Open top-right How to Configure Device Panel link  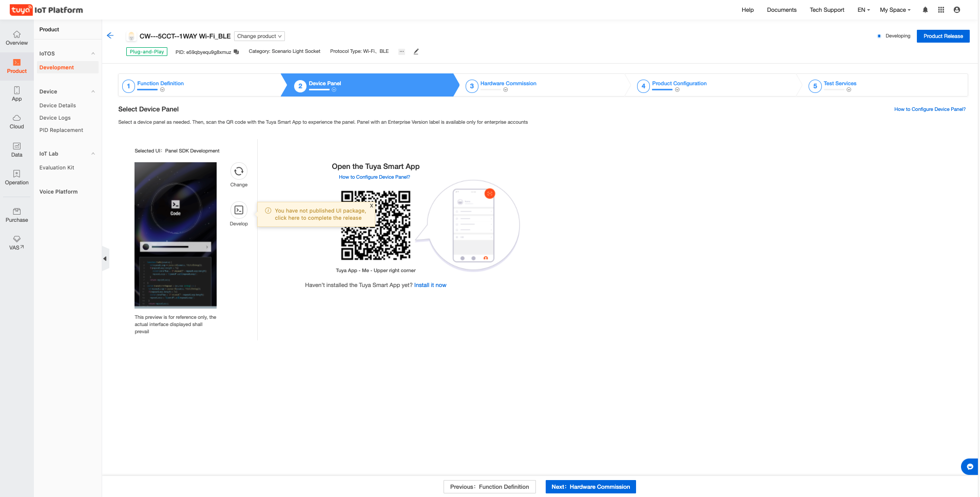click(x=930, y=109)
